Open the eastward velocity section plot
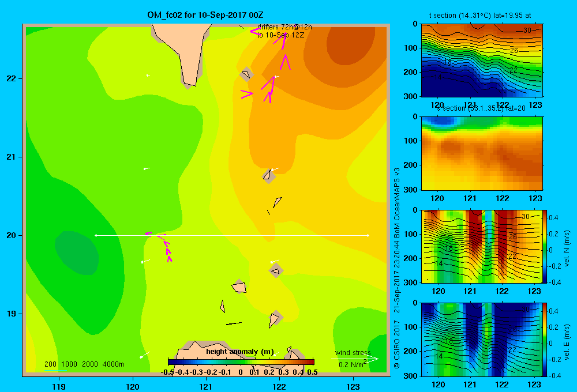Screen dimensions: 577x392 (x=482, y=340)
